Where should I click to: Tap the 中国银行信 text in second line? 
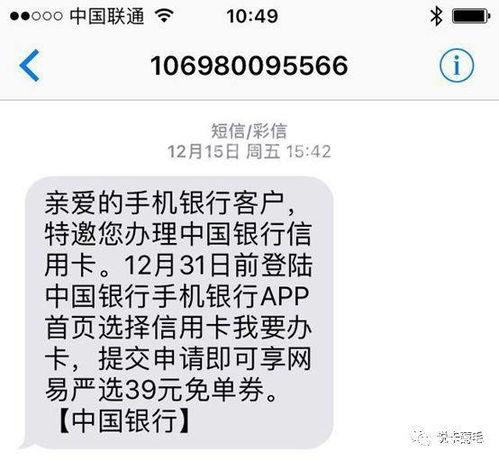(246, 234)
